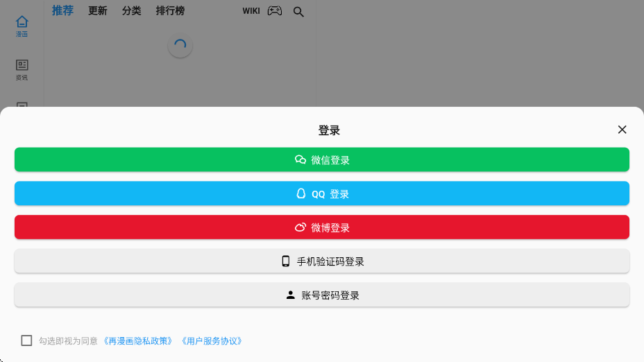Click the game controller icon
Viewport: 644px width, 362px height.
click(275, 11)
